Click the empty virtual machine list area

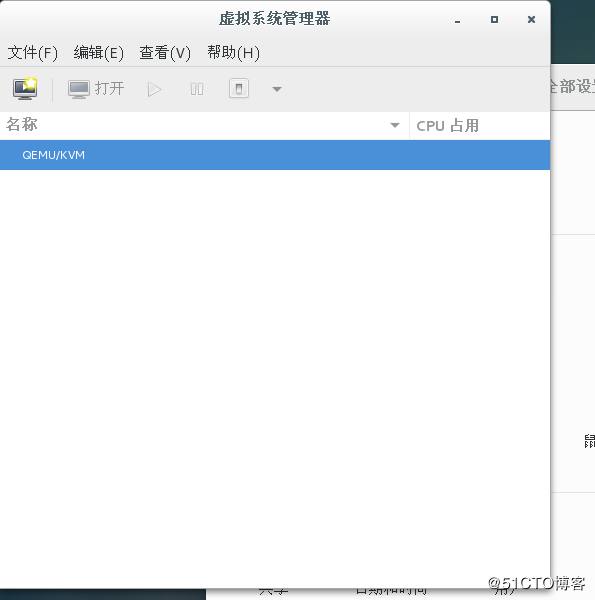[x=275, y=379]
